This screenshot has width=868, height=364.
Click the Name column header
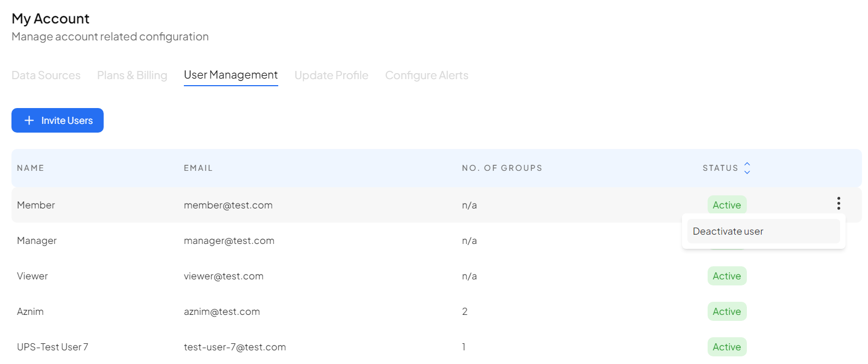tap(31, 168)
